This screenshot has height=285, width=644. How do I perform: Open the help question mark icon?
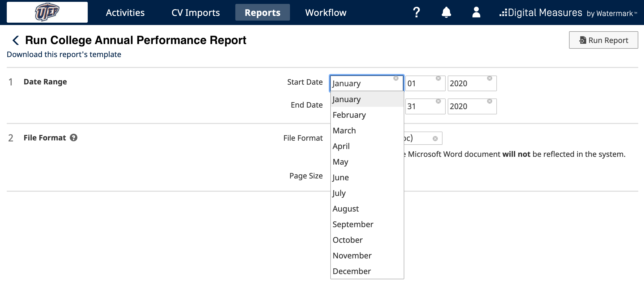(416, 12)
